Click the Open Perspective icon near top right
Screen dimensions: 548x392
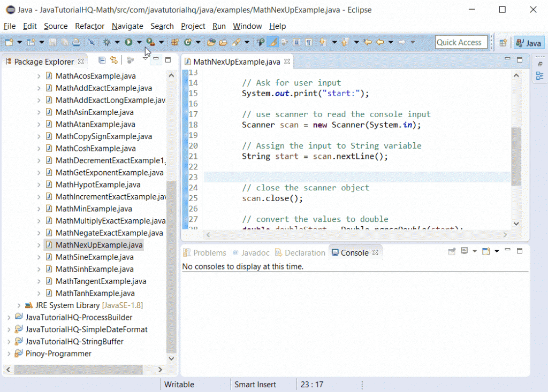pyautogui.click(x=503, y=42)
